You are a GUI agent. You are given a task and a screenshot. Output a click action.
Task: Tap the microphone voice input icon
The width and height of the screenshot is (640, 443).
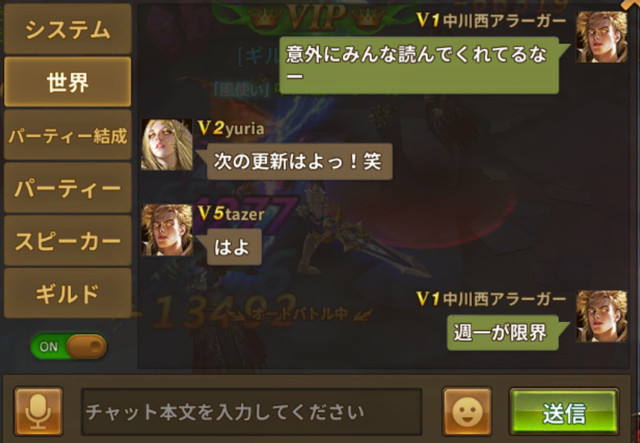39,411
